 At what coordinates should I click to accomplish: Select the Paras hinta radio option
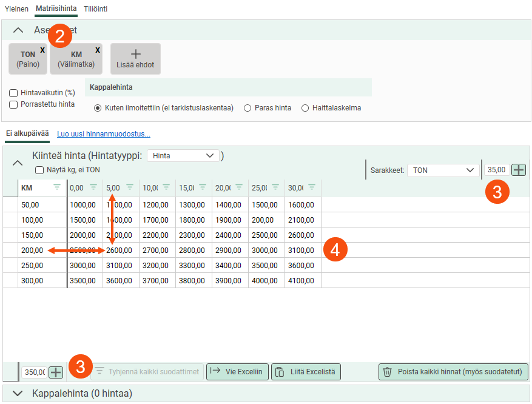(247, 108)
